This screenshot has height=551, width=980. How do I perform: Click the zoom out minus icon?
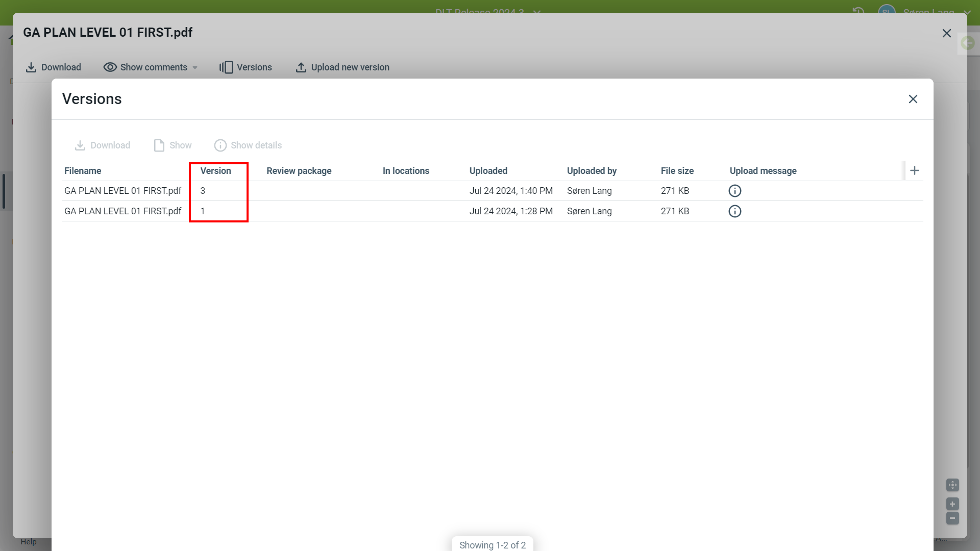[x=952, y=518]
